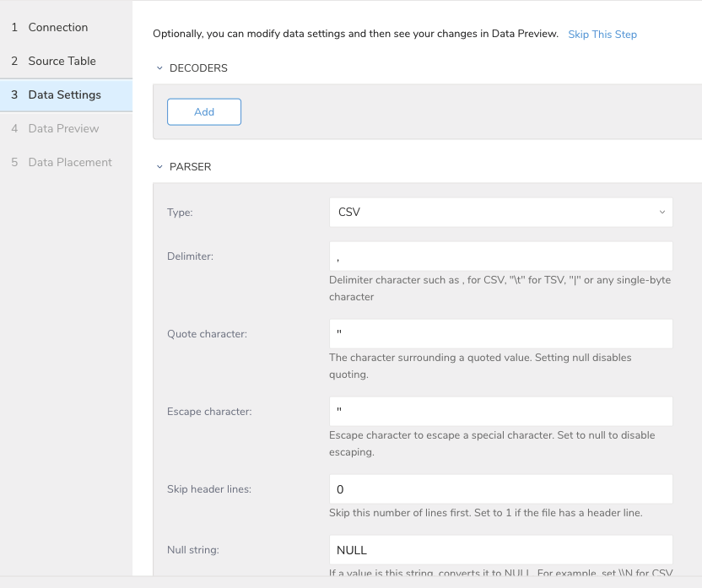Click the Add decoder button
Viewport: 702px width, 588px height.
[204, 111]
